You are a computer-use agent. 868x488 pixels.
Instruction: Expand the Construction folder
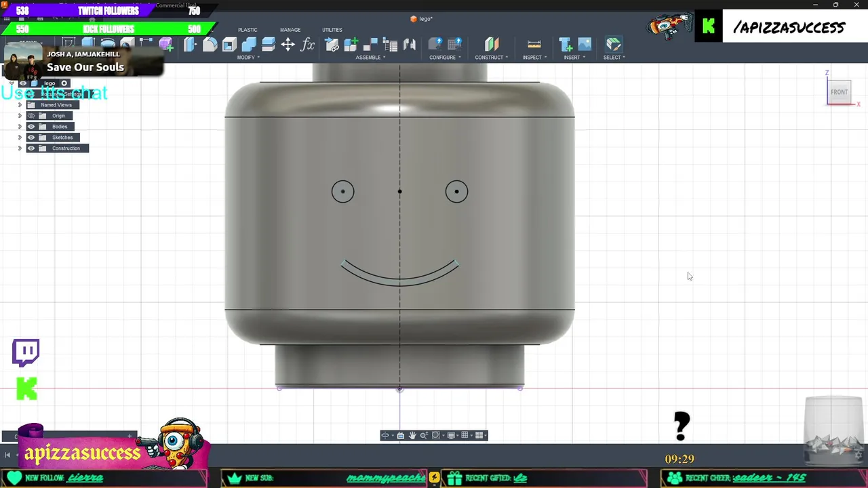click(x=20, y=148)
